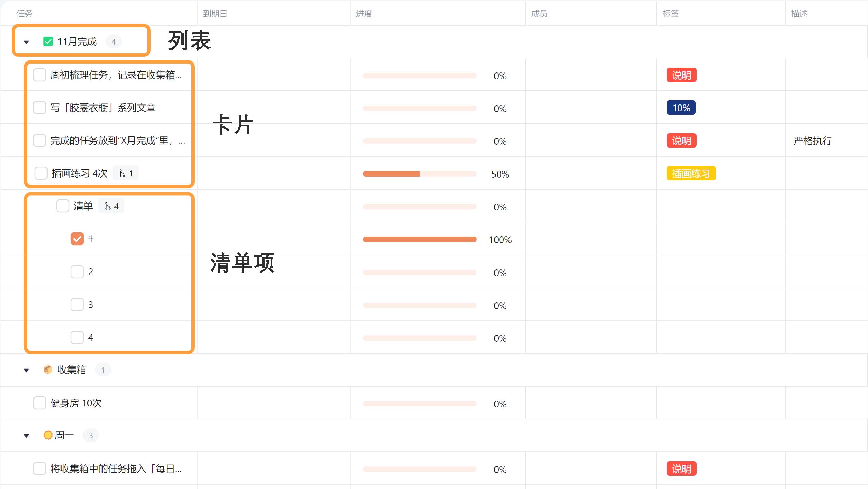Collapse the 收集箱 list group
The height and width of the screenshot is (489, 868).
[x=26, y=370]
